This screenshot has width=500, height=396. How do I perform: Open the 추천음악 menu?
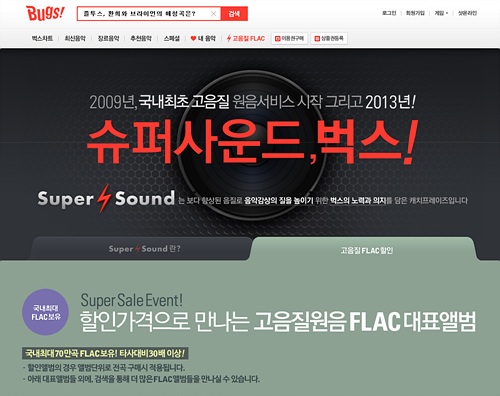pos(141,39)
